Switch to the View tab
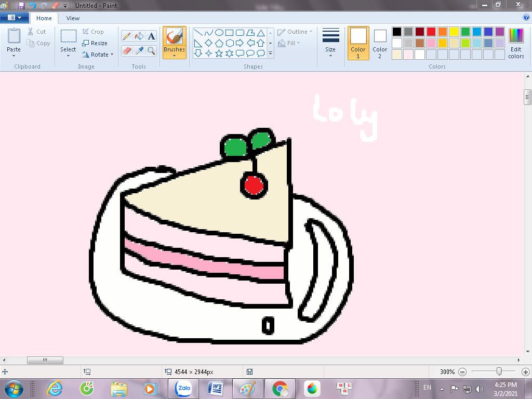Image resolution: width=532 pixels, height=399 pixels. (73, 18)
